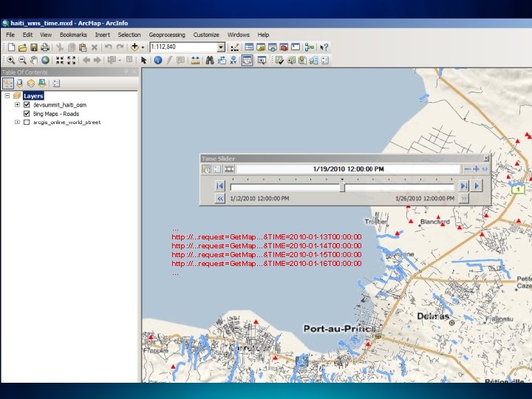Click the Find binoculars icon
Screen dimensions: 532x399
(x=209, y=60)
